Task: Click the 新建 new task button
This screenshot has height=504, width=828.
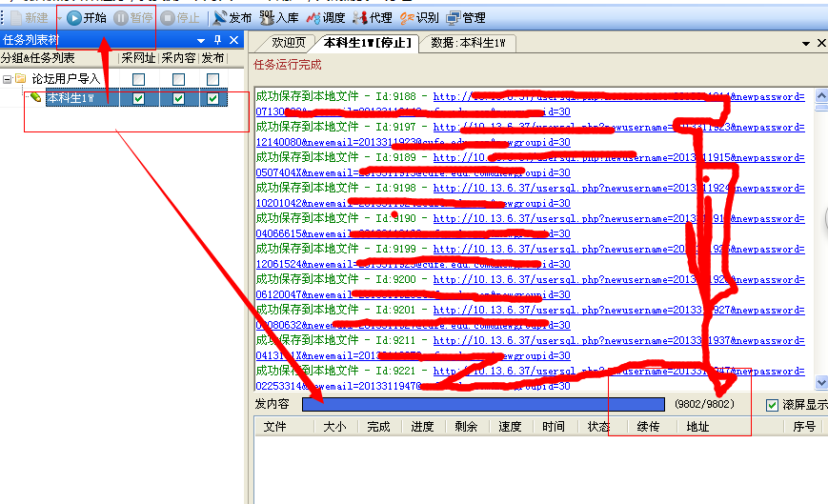Action: [30, 18]
